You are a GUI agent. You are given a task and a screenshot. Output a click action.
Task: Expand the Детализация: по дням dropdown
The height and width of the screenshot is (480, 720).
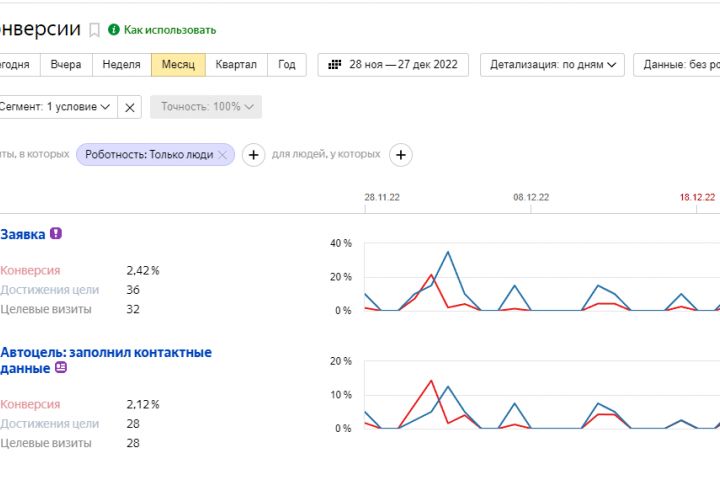[x=552, y=64]
